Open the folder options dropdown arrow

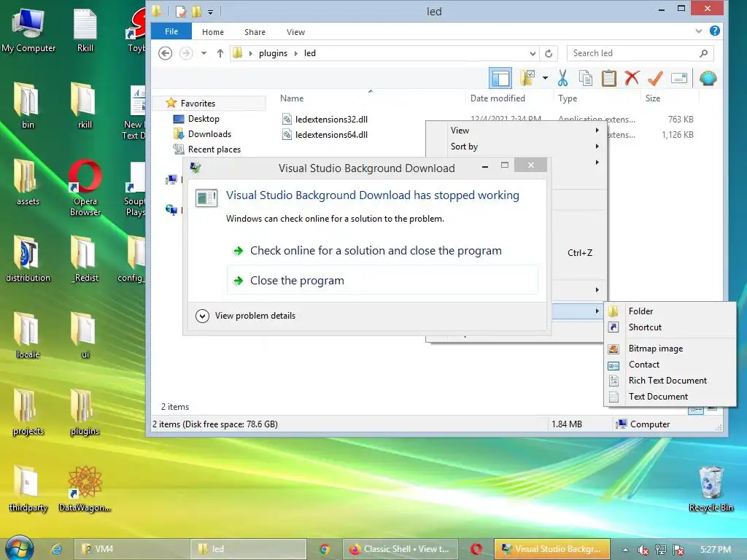click(x=545, y=78)
